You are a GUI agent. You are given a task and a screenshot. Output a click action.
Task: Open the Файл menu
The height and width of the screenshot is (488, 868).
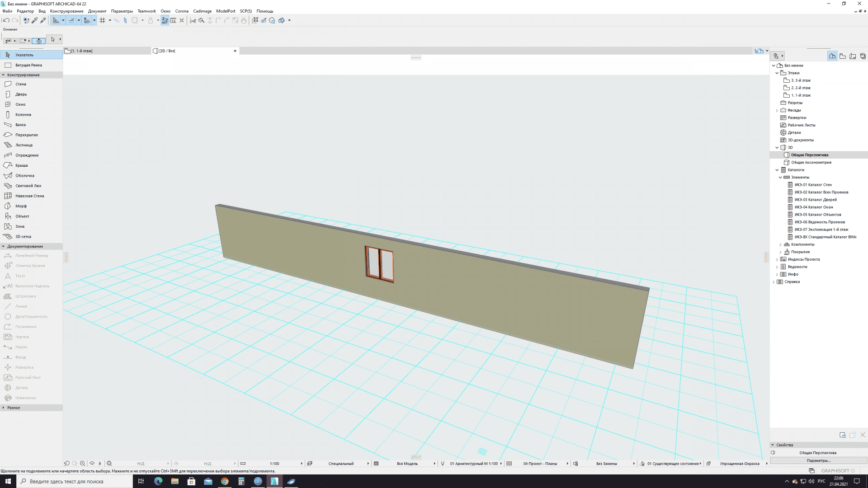[x=7, y=11]
